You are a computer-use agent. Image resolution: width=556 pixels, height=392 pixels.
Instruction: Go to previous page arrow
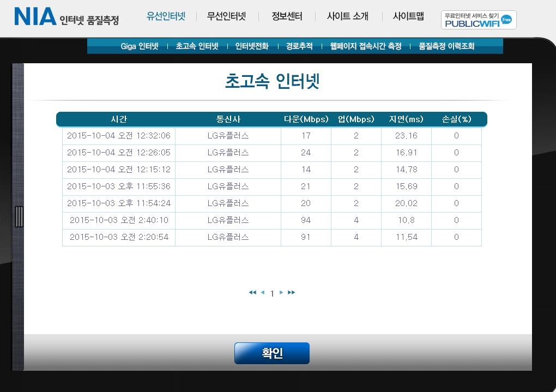pyautogui.click(x=263, y=292)
